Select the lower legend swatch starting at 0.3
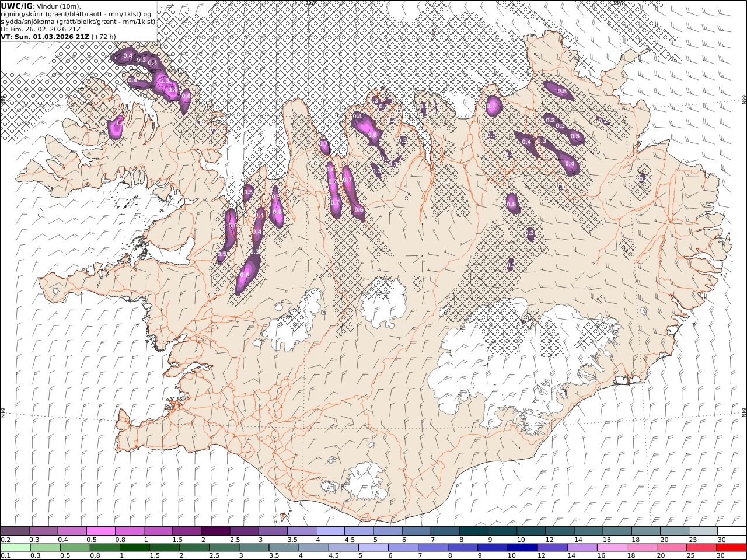This screenshot has width=747, height=560. coord(45,547)
